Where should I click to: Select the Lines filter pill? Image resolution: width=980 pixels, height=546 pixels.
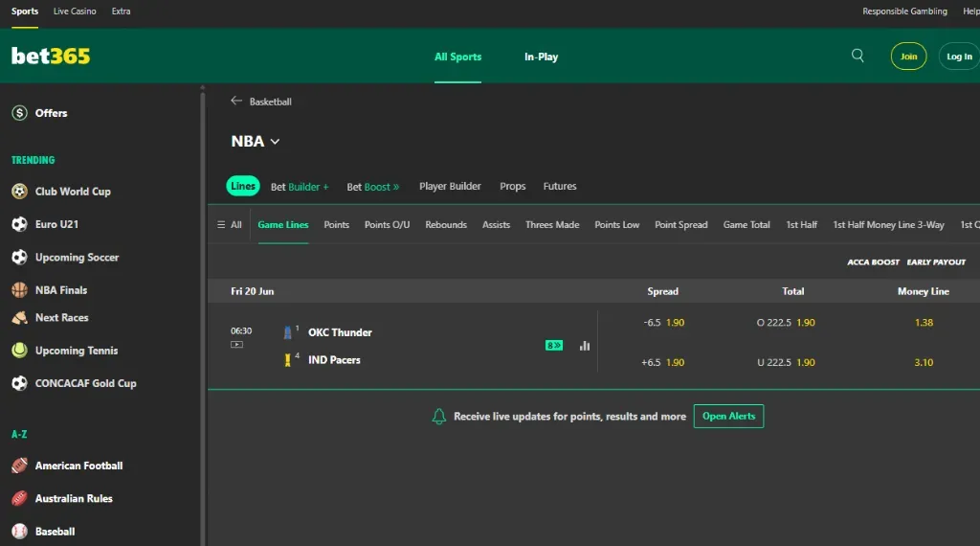click(243, 186)
